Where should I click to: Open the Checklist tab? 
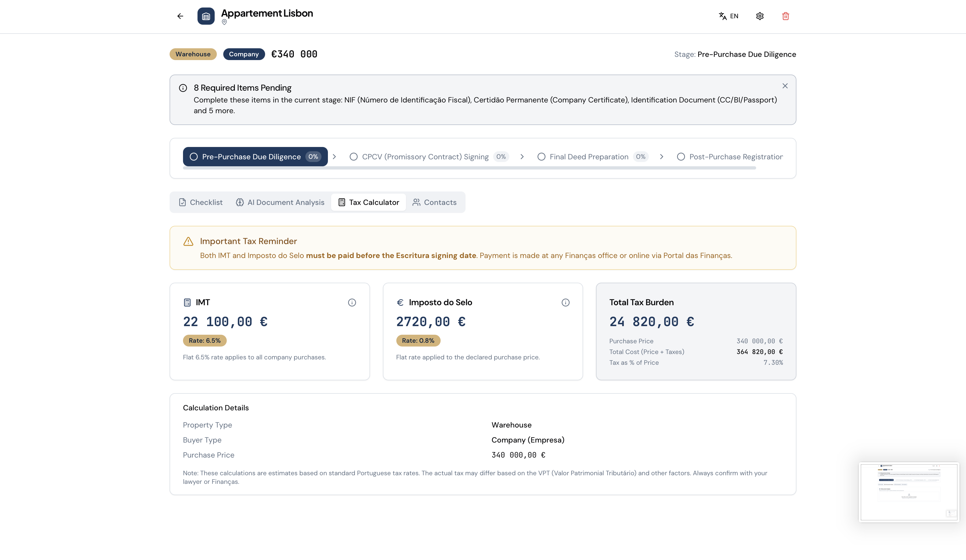click(200, 202)
